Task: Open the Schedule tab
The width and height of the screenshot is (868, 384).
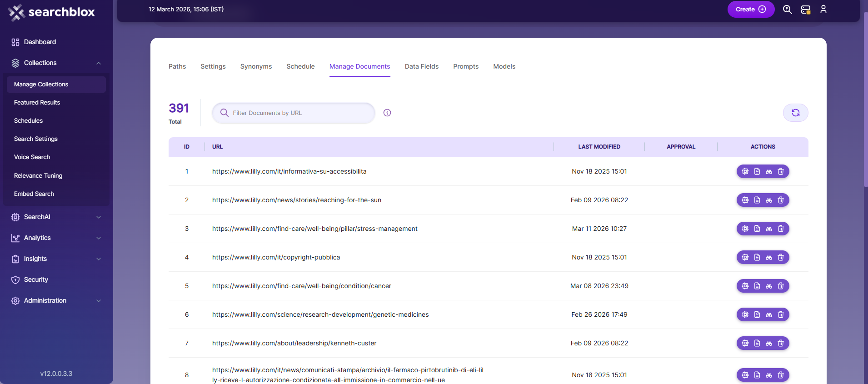Action: tap(300, 66)
